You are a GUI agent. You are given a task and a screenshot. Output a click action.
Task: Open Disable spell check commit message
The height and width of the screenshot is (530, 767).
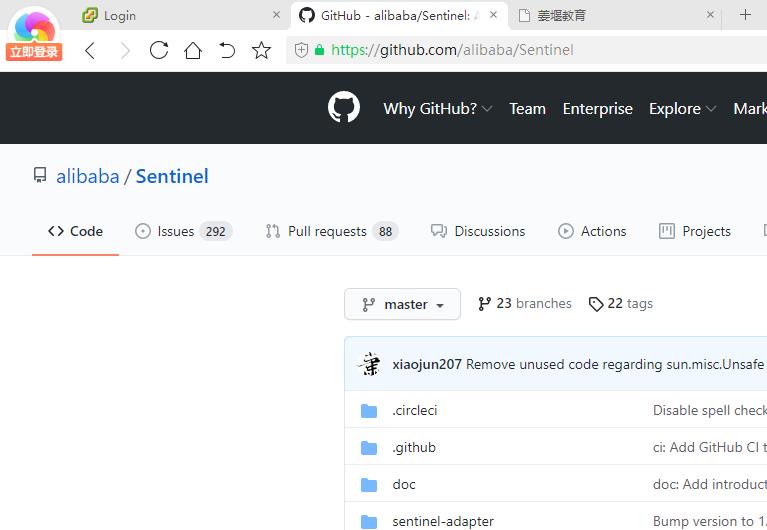(710, 411)
